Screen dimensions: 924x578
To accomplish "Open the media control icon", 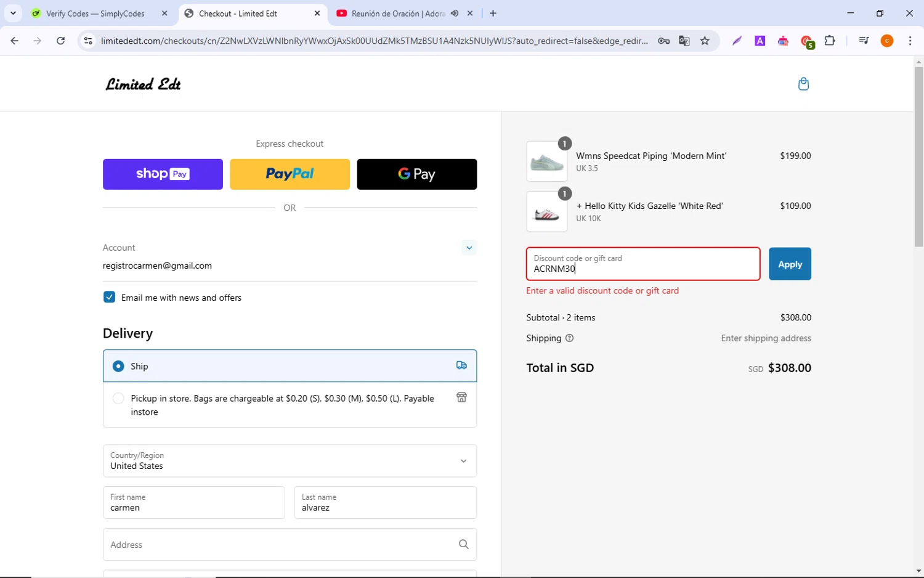I will pyautogui.click(x=864, y=41).
